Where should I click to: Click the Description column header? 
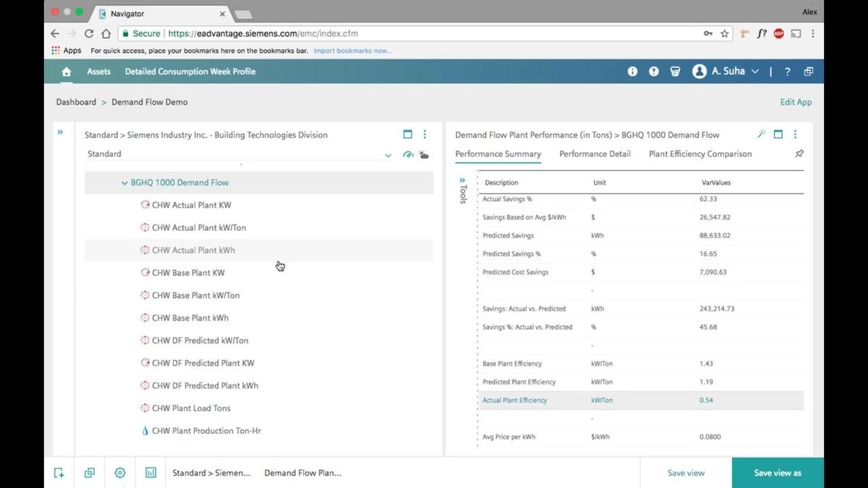(x=501, y=182)
